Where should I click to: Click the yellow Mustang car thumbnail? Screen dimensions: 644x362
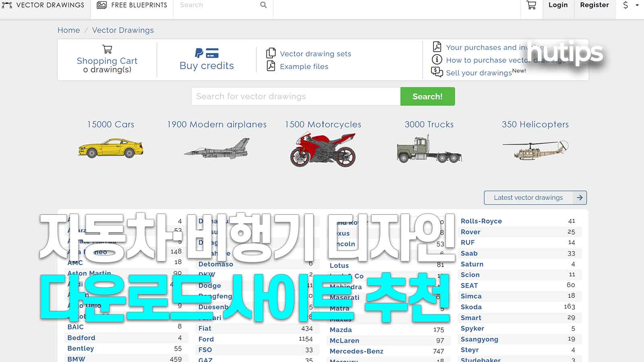111,148
